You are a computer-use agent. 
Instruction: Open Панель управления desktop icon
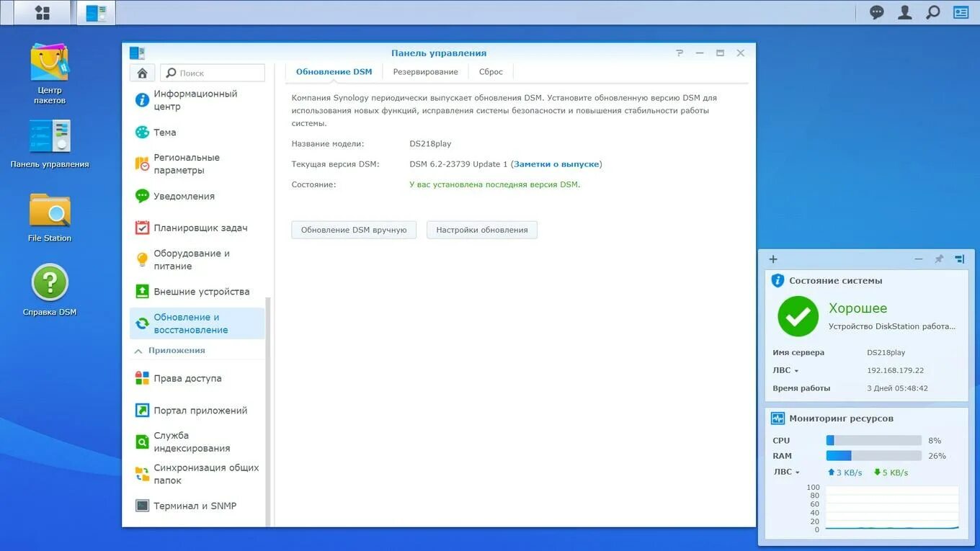pyautogui.click(x=50, y=144)
